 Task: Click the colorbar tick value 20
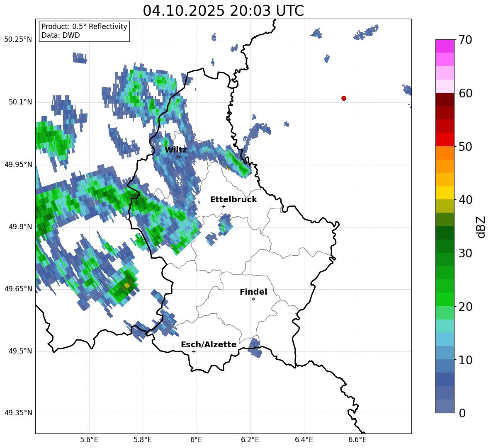[465, 307]
